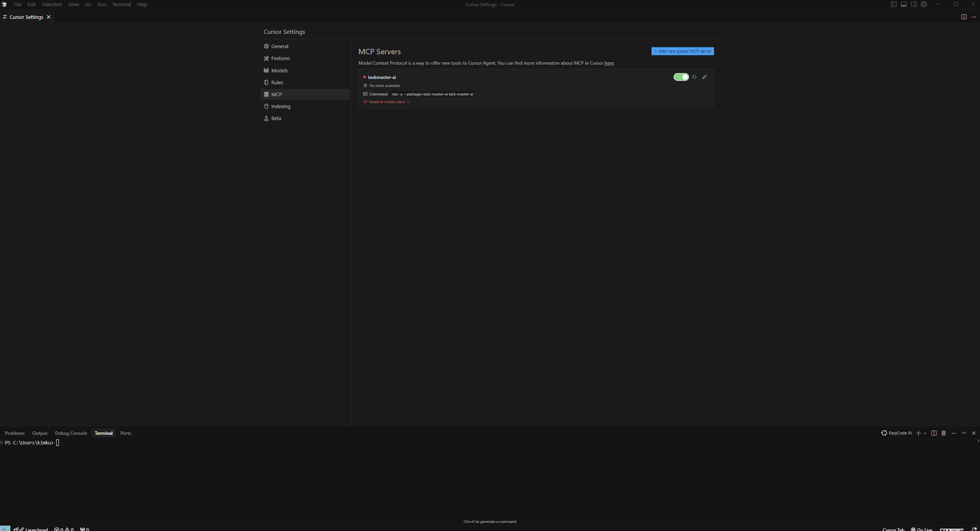
Task: Click Add new global MCP server
Action: pos(682,51)
